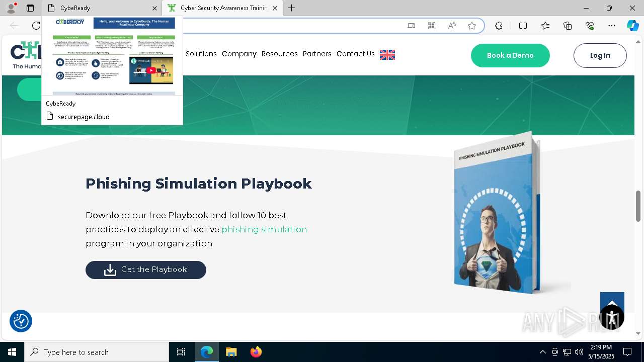The width and height of the screenshot is (644, 362).
Task: Open Company menu
Action: [239, 54]
